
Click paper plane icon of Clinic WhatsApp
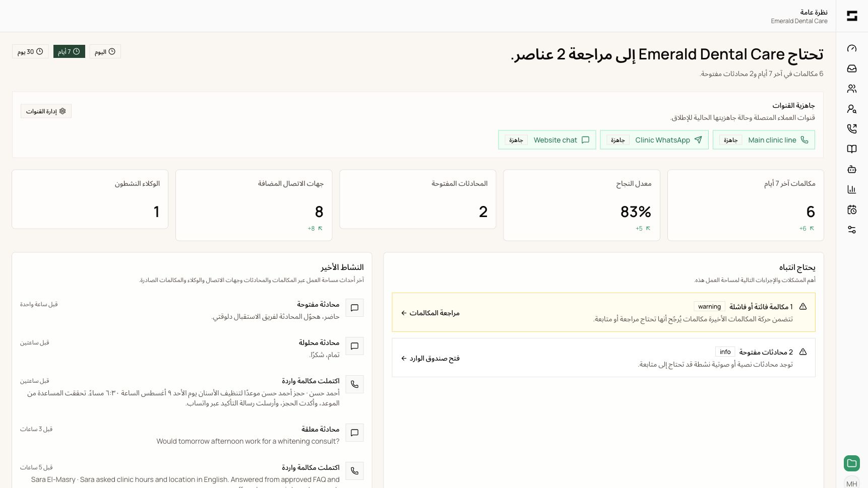[x=698, y=140]
